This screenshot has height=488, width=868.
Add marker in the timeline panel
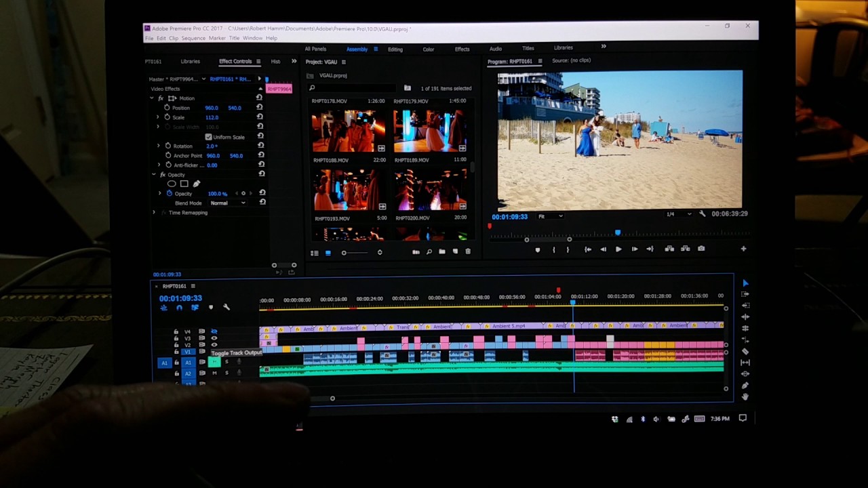pos(210,308)
